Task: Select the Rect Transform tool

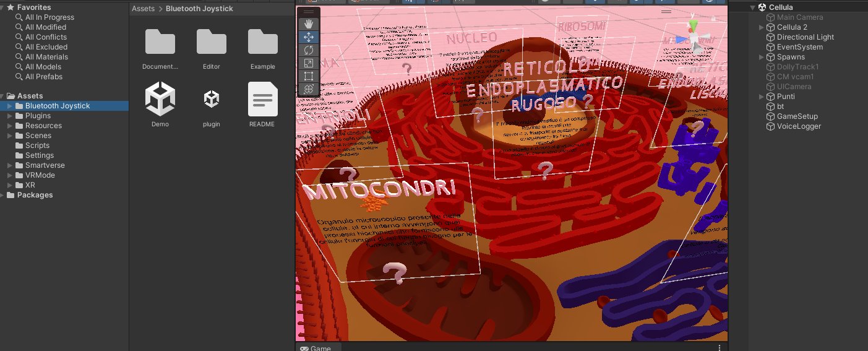Action: coord(309,76)
